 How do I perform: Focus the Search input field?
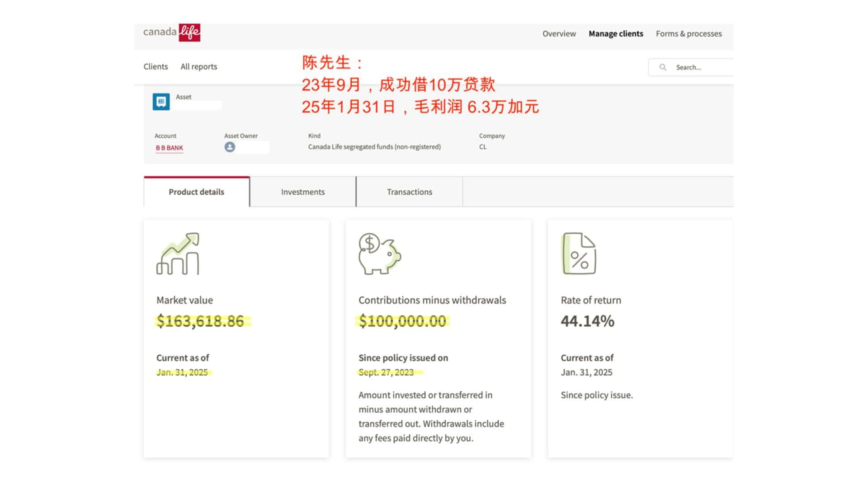[691, 67]
